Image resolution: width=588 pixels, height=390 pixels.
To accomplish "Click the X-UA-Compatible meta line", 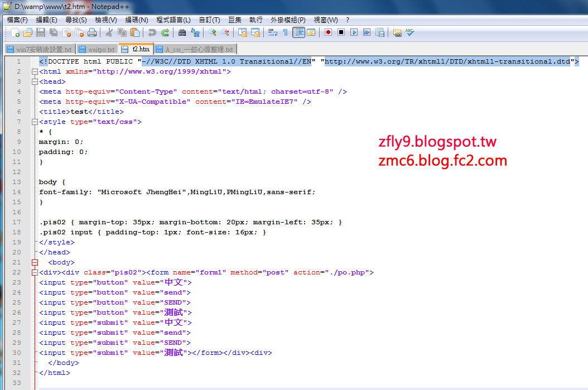I will pos(175,102).
